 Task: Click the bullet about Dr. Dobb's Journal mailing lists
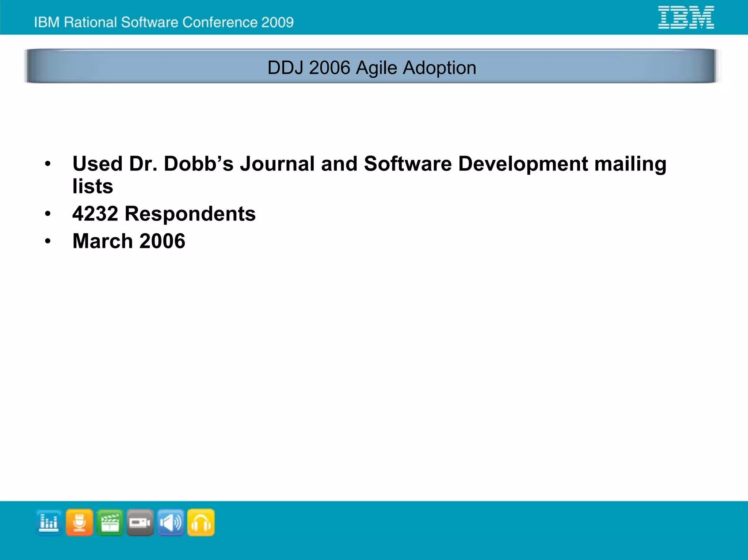click(x=369, y=174)
